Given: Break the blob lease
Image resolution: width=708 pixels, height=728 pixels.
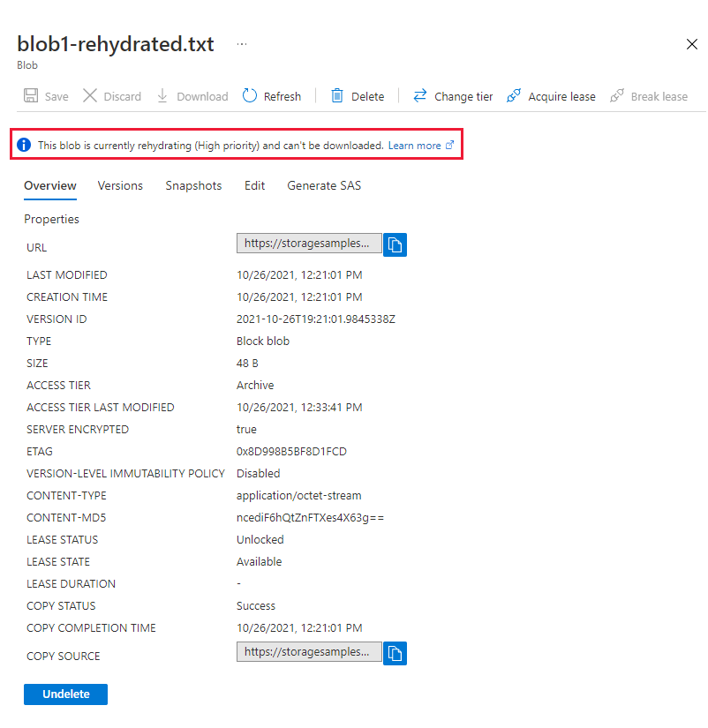Looking at the screenshot, I should 649,95.
